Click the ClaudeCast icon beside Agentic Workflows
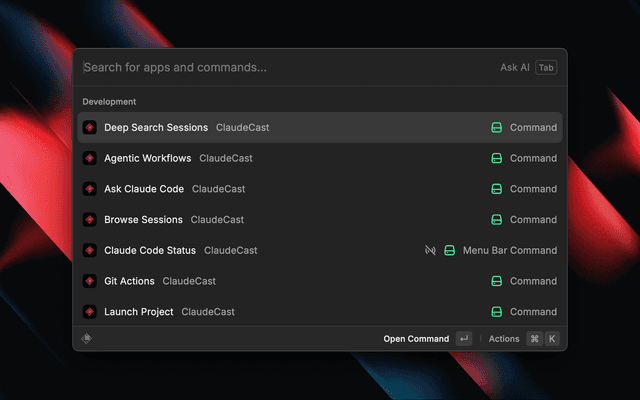Screen dimensions: 640x400 tap(90, 158)
